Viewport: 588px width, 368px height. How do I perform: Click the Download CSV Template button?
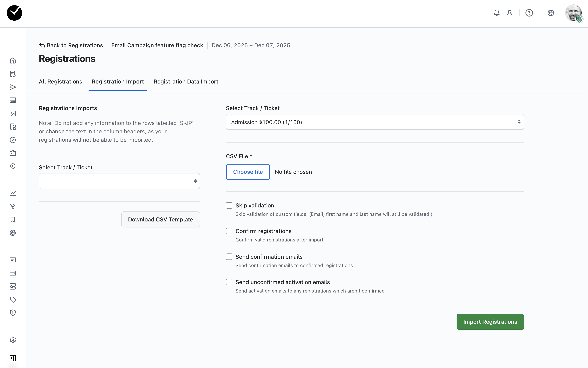[x=160, y=219]
